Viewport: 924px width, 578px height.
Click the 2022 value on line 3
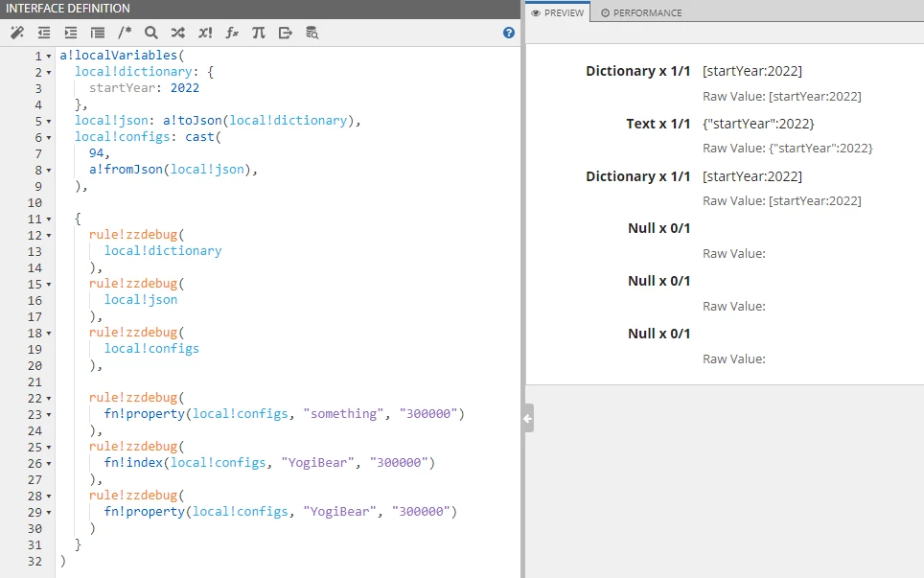tap(185, 88)
